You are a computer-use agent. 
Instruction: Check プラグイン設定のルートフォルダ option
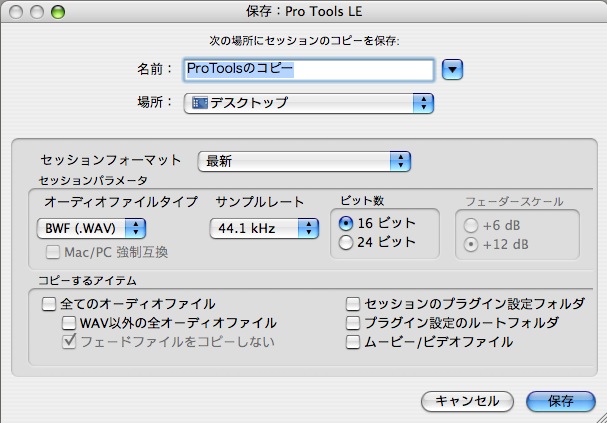coord(353,323)
